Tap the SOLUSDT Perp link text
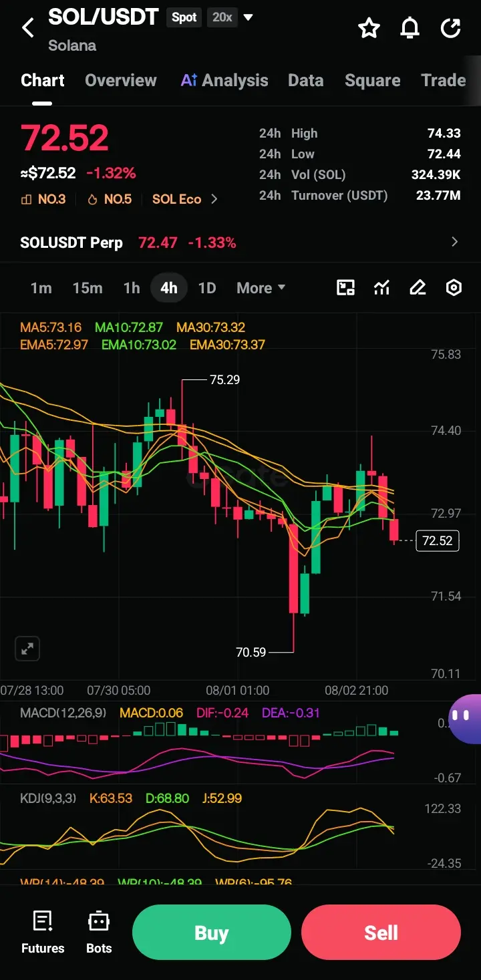The height and width of the screenshot is (980, 481). [71, 242]
